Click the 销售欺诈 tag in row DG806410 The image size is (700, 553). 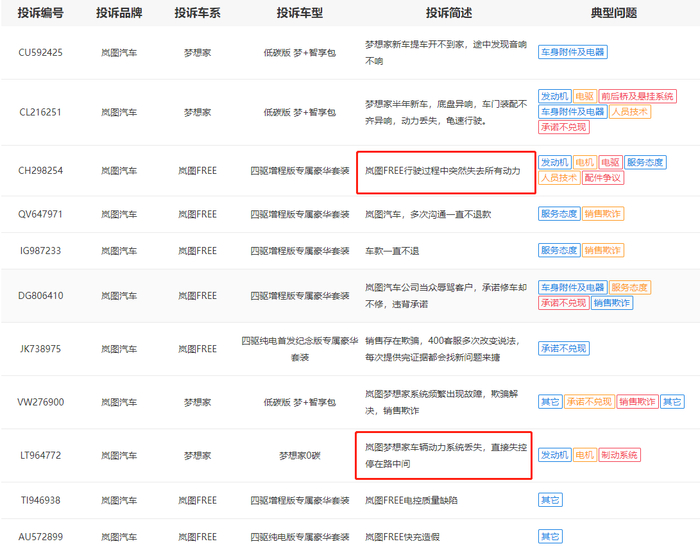coord(612,303)
